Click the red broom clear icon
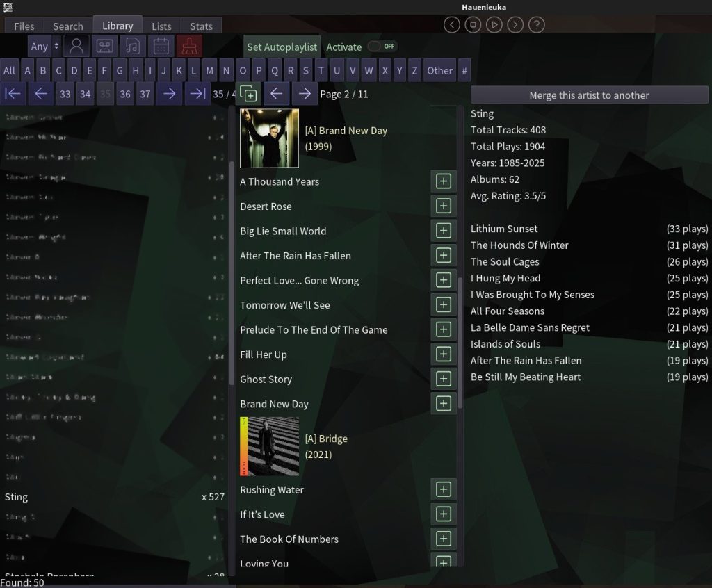 coord(189,47)
